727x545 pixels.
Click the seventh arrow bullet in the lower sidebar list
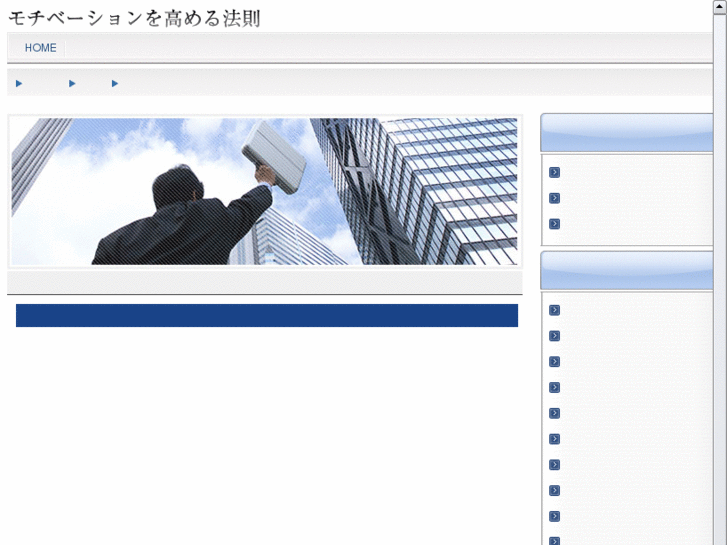tap(554, 465)
